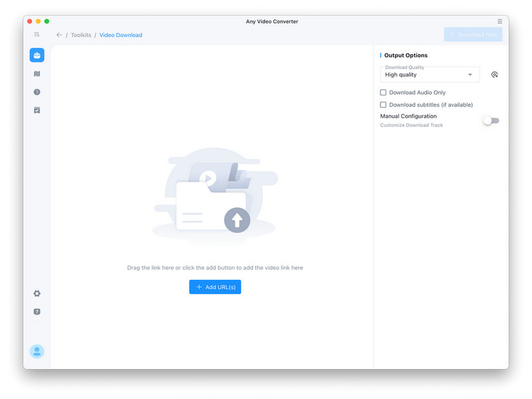Open the hamburger menu in title bar
This screenshot has width=532, height=399.
500,21
